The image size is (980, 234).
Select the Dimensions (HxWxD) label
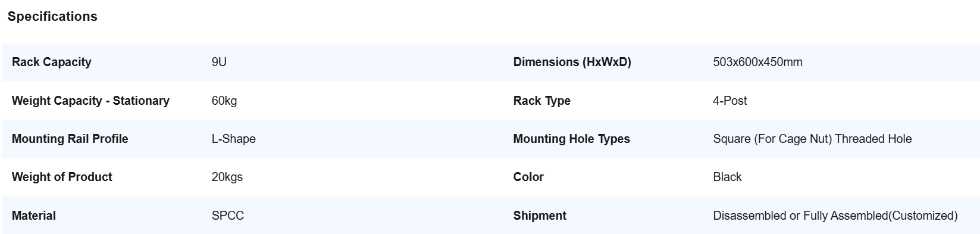click(572, 62)
